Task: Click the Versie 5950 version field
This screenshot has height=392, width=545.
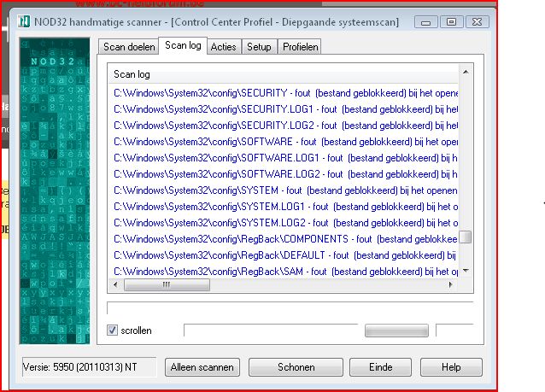Action: 90,367
